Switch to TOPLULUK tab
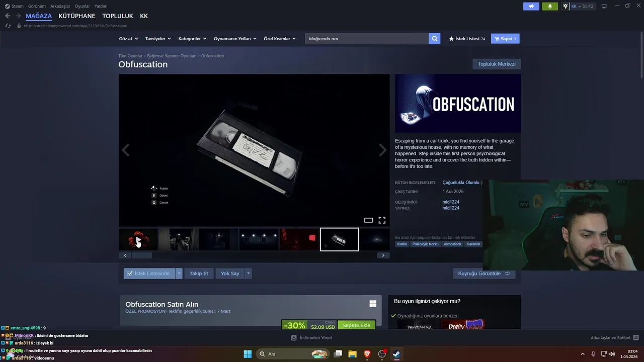644x362 pixels. point(118,16)
